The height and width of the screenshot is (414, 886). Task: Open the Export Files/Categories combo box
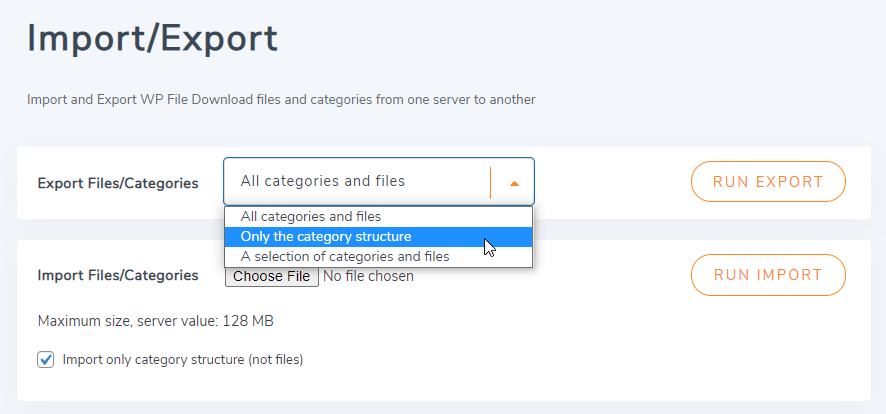coord(378,182)
